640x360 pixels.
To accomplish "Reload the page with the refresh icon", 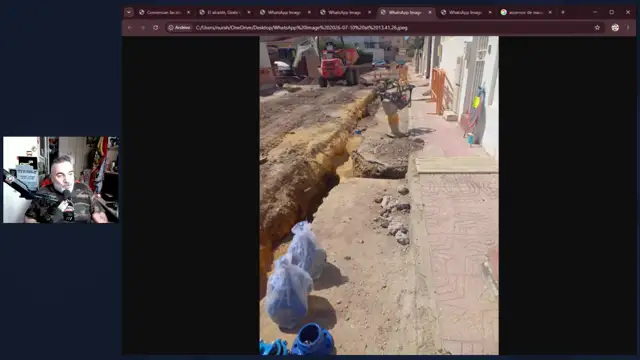I will tap(156, 28).
